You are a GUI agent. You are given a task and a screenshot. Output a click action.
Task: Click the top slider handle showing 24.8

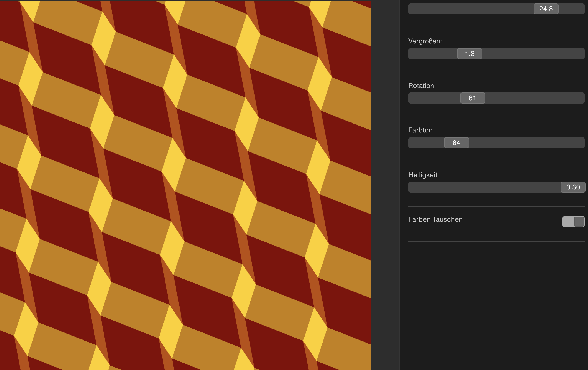(545, 9)
